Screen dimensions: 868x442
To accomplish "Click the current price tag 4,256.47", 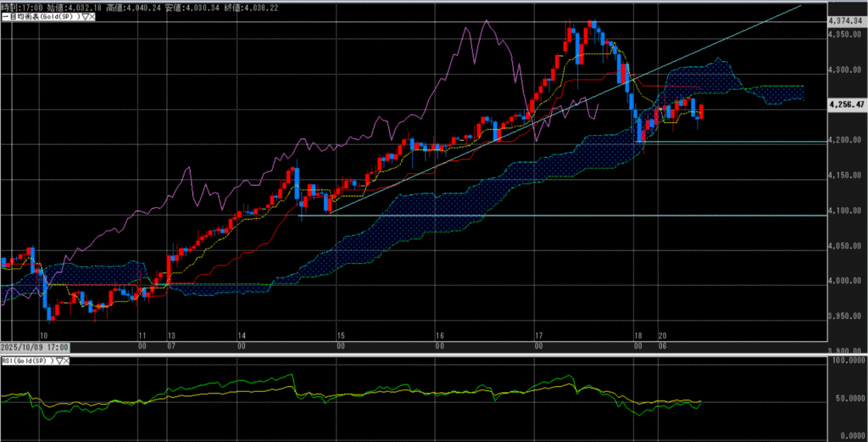I will click(845, 105).
